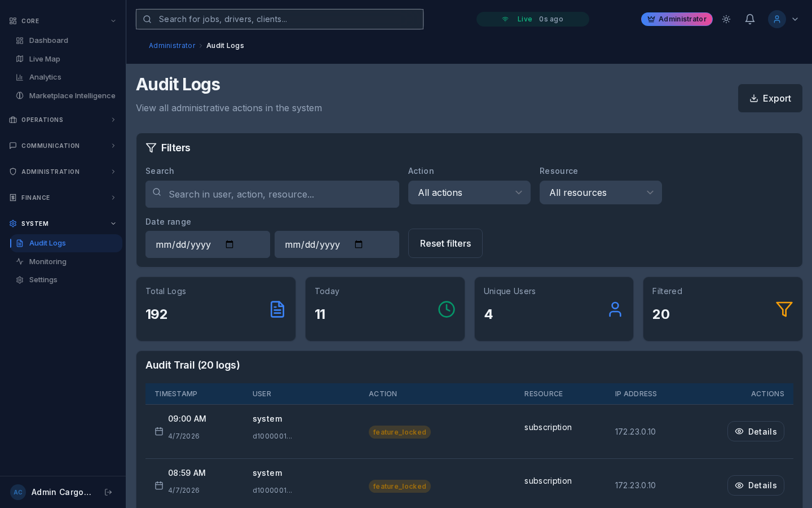Open the All actions dropdown
Image resolution: width=812 pixels, height=508 pixels.
[x=469, y=192]
